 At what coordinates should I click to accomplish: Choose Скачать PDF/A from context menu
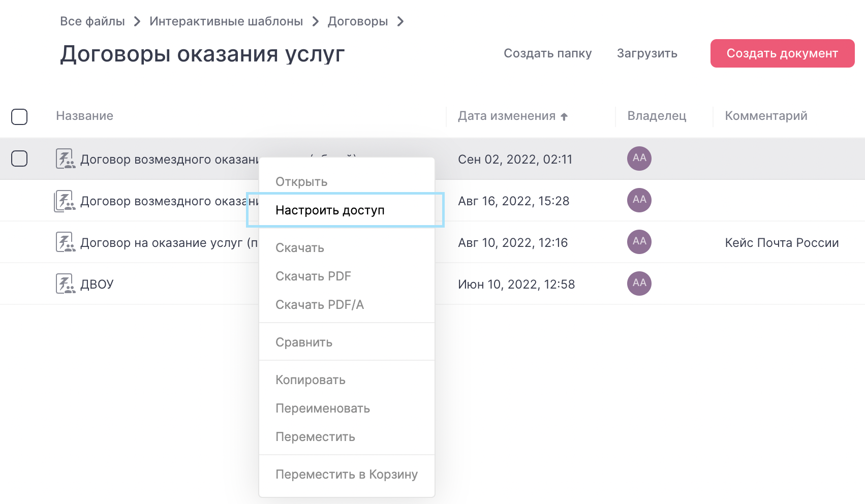pyautogui.click(x=319, y=305)
